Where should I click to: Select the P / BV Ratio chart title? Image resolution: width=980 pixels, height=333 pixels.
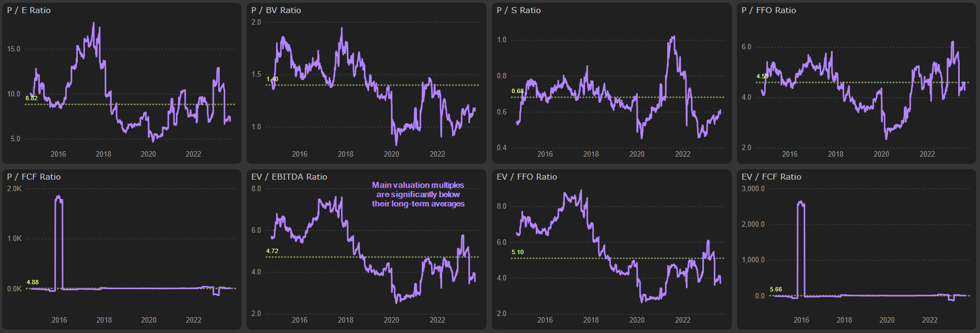[x=276, y=10]
